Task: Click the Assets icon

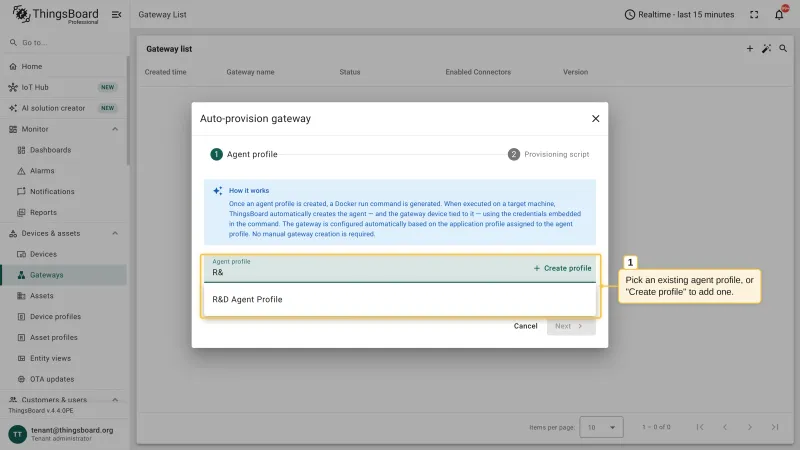Action: (x=21, y=296)
